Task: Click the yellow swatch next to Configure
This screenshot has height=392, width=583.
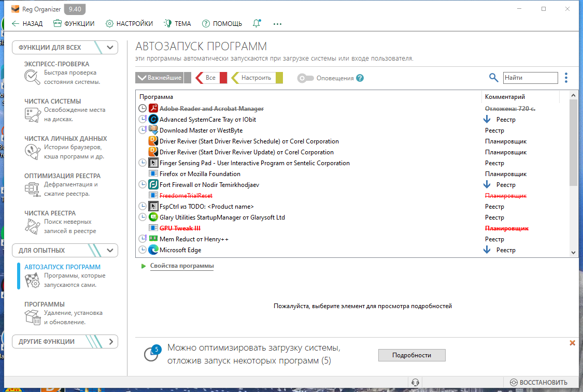Action: click(279, 78)
